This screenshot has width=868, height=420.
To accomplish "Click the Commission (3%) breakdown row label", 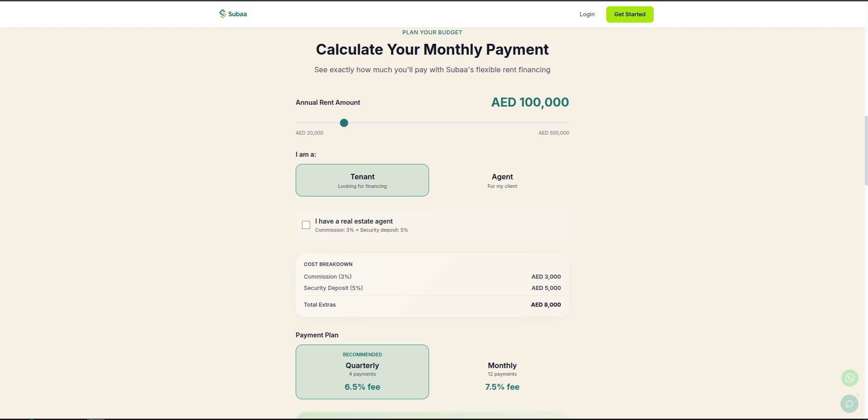I will pyautogui.click(x=327, y=277).
